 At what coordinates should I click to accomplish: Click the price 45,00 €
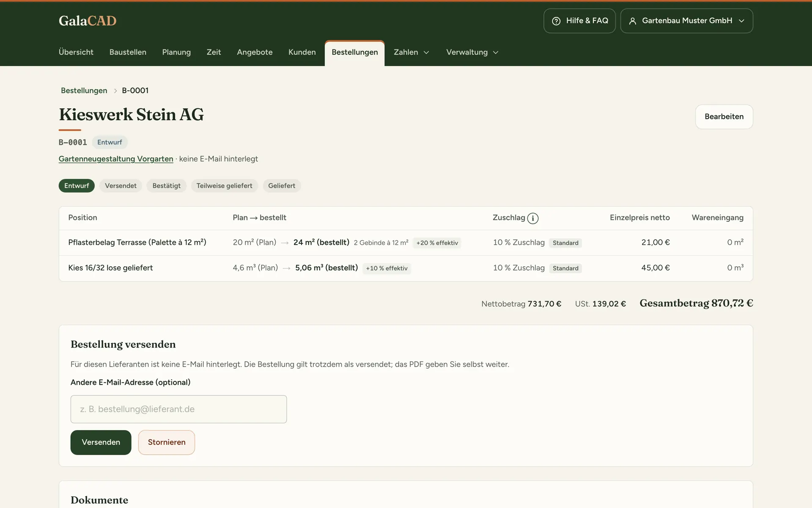(x=656, y=268)
